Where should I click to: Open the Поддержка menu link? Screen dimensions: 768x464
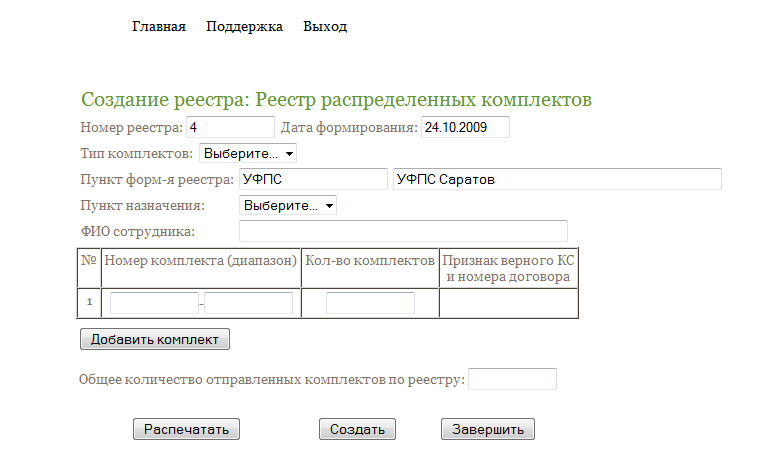pos(244,26)
